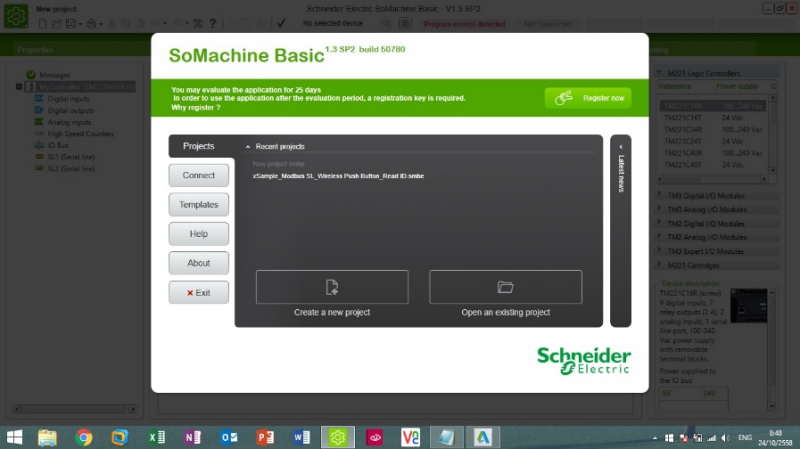Select SL1 (Serial line) tree item

point(71,157)
